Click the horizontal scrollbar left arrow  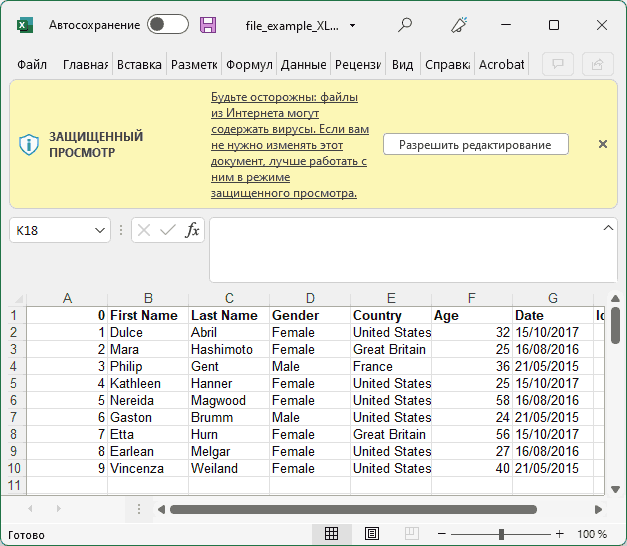161,509
